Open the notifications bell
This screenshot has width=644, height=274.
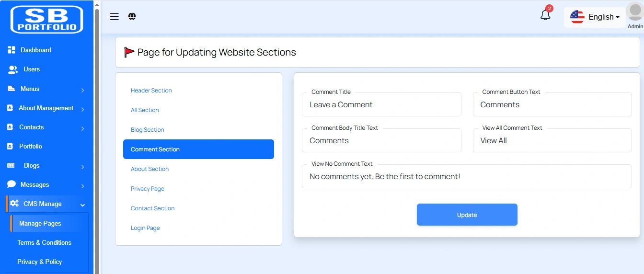[545, 15]
